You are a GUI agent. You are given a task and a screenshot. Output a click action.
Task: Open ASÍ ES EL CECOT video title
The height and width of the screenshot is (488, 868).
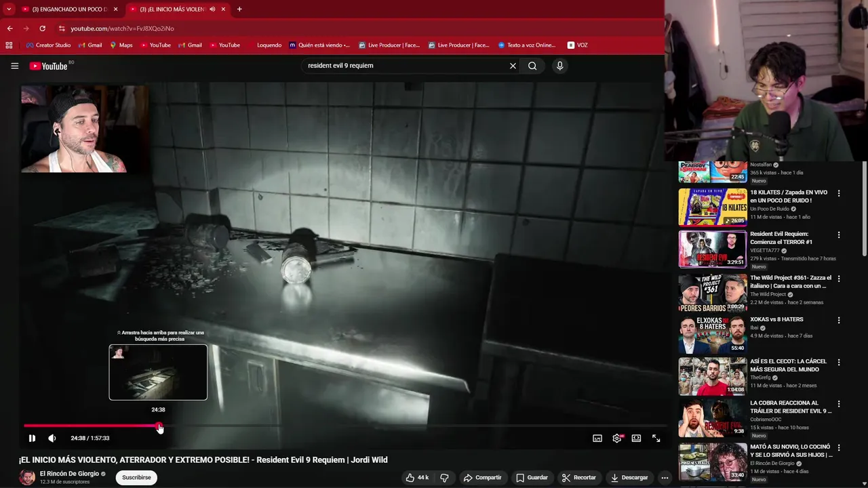[788, 365]
